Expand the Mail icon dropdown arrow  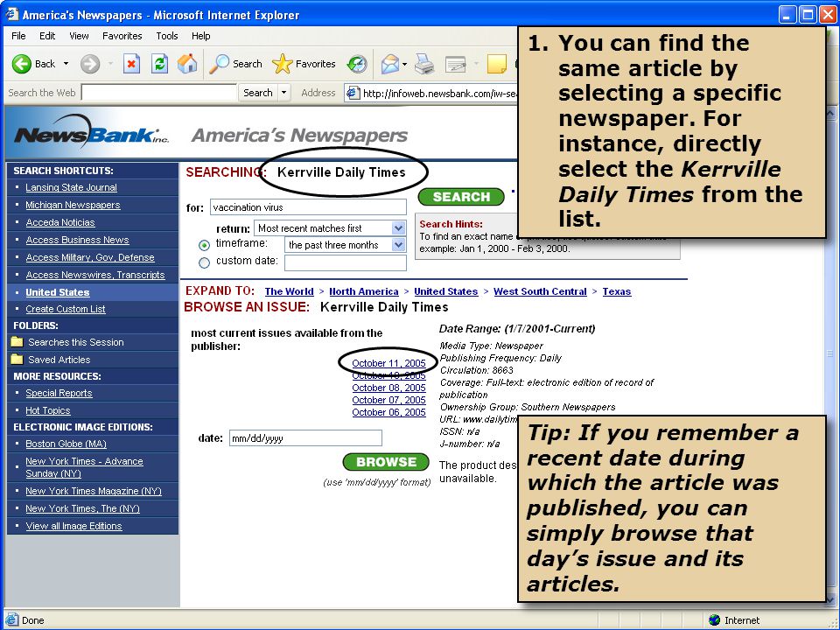pyautogui.click(x=404, y=64)
